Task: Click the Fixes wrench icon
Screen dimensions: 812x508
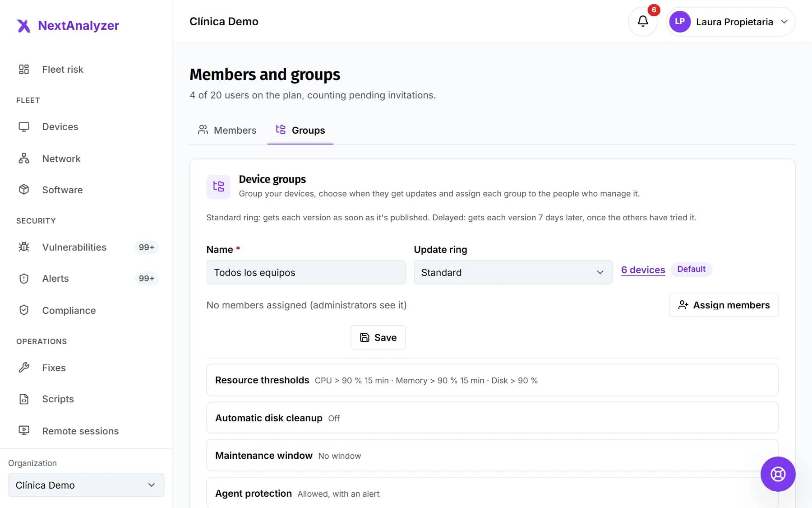Action: [x=24, y=368]
